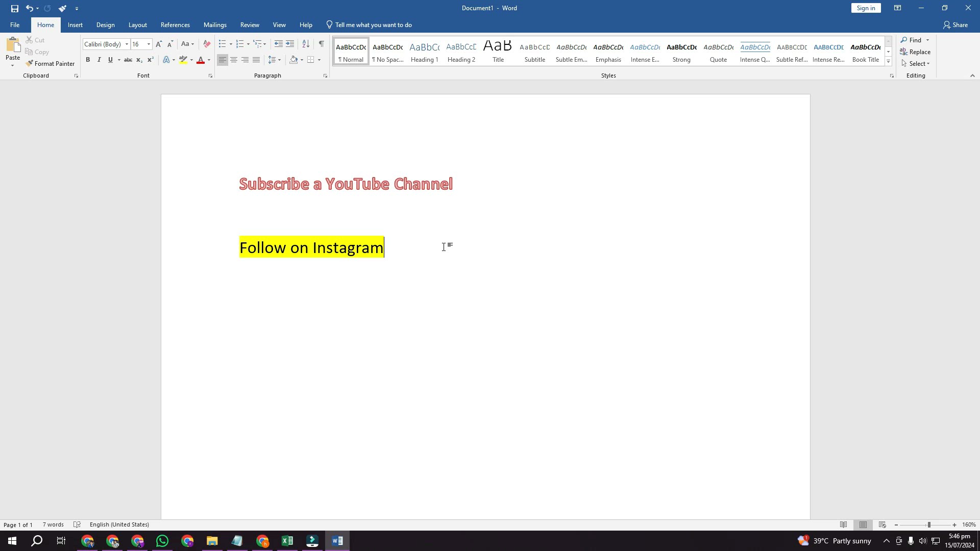
Task: Open the numbering list dropdown arrow
Action: click(248, 44)
